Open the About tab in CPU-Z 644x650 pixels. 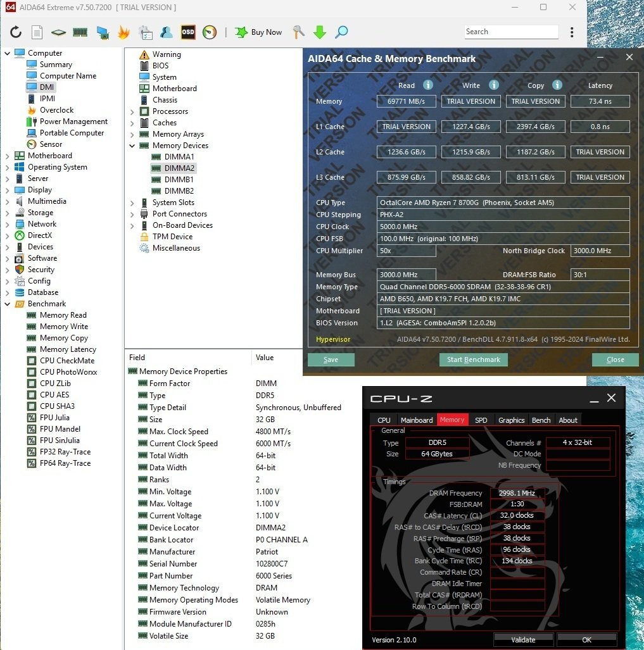pyautogui.click(x=568, y=420)
